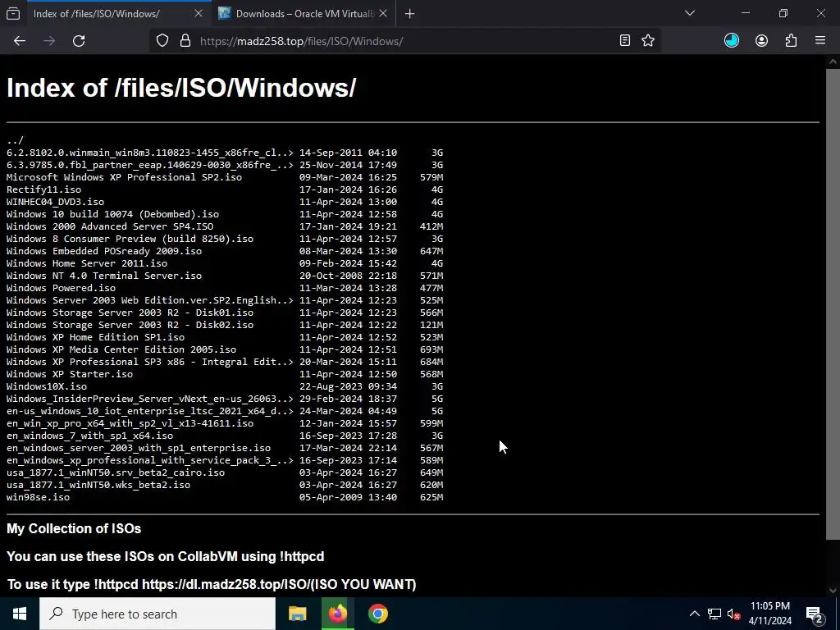Switch to the Downloads – Oracle VM VirtualBox tab
The image size is (840, 630).
pyautogui.click(x=304, y=13)
